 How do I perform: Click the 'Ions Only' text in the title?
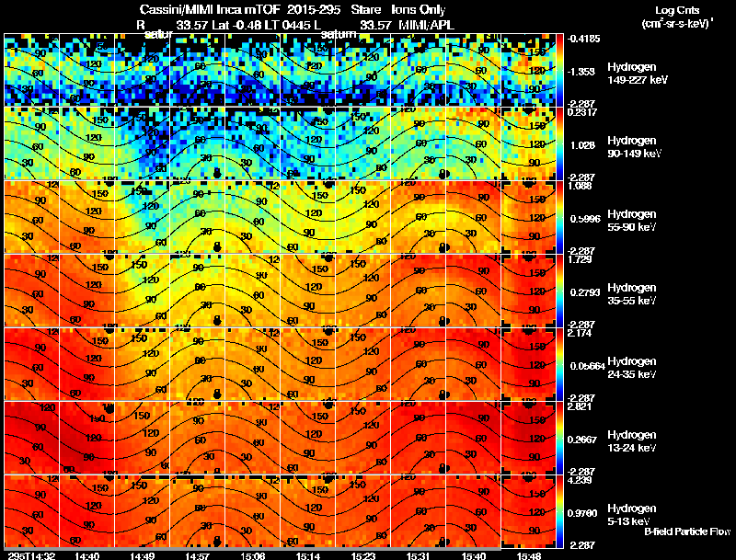(419, 9)
